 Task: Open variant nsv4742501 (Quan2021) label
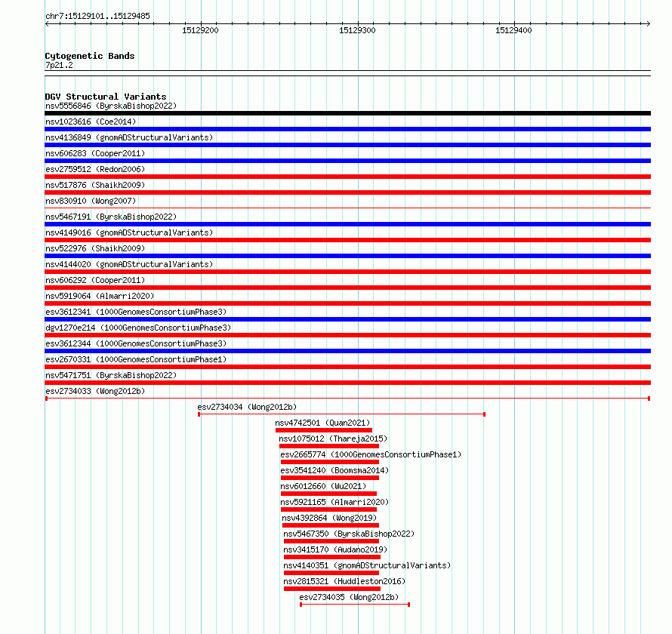pyautogui.click(x=322, y=423)
